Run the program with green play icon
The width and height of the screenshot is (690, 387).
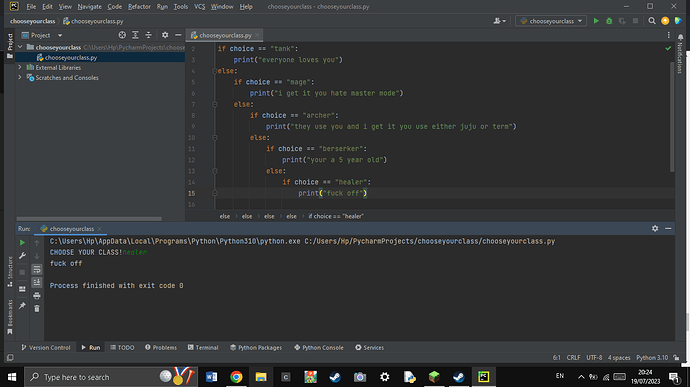click(x=596, y=21)
